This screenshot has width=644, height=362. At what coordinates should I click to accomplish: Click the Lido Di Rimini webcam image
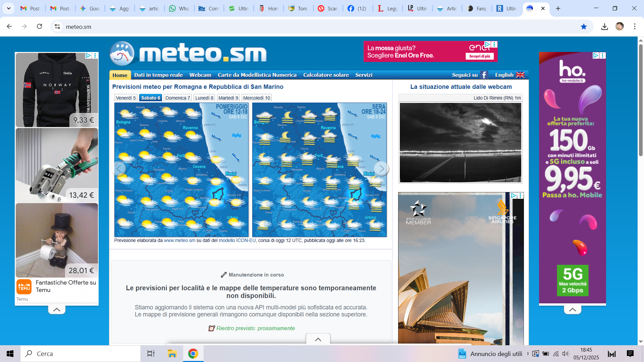(x=460, y=143)
